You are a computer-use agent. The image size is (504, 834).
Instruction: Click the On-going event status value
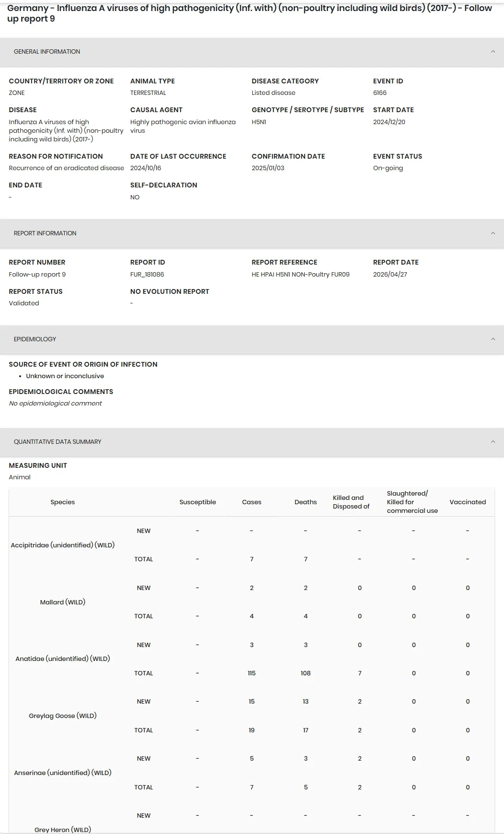[388, 168]
